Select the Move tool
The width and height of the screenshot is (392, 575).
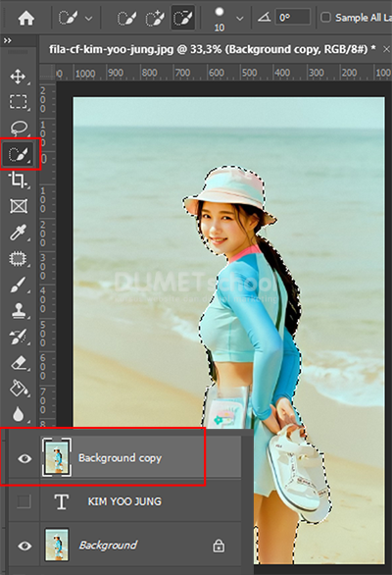point(18,77)
